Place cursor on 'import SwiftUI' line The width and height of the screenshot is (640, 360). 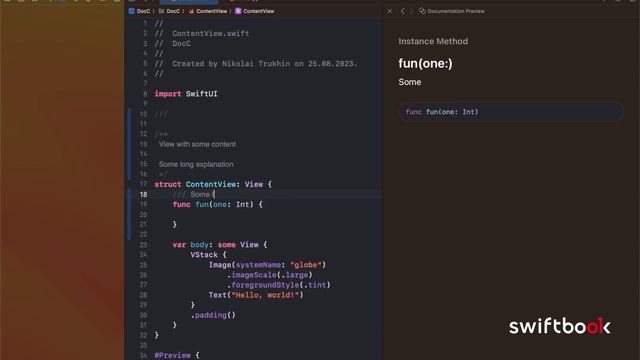[x=186, y=94]
